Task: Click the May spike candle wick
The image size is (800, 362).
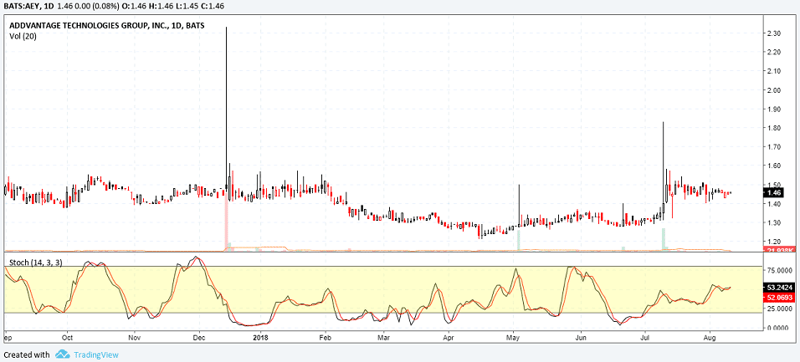Action: click(519, 204)
